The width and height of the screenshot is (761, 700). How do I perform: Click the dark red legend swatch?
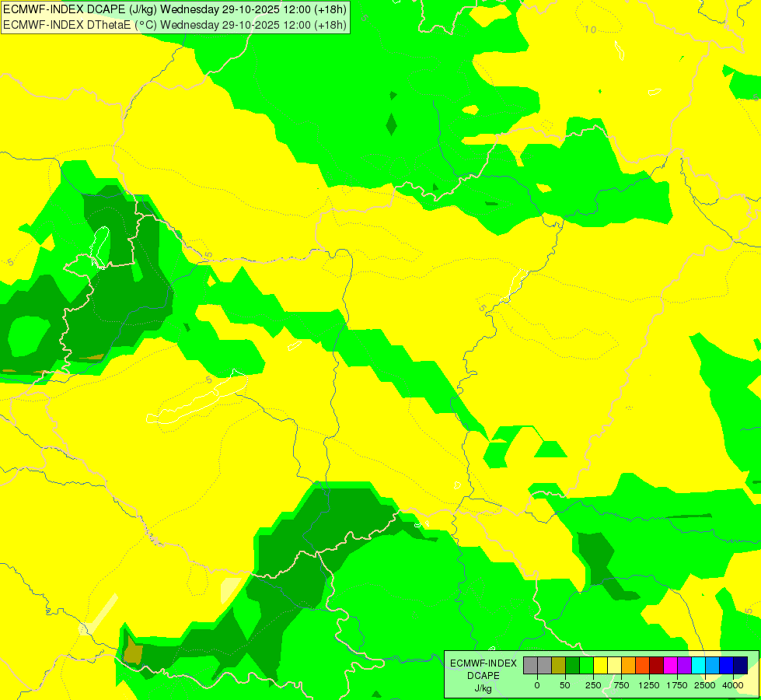657,665
